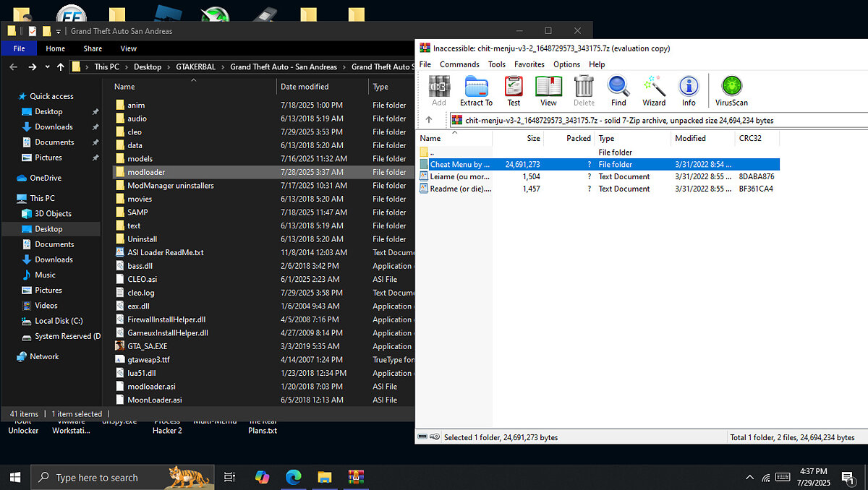Sort WinRAR list by CRC32 column
Viewport: 868px width, 490px height.
pos(749,138)
